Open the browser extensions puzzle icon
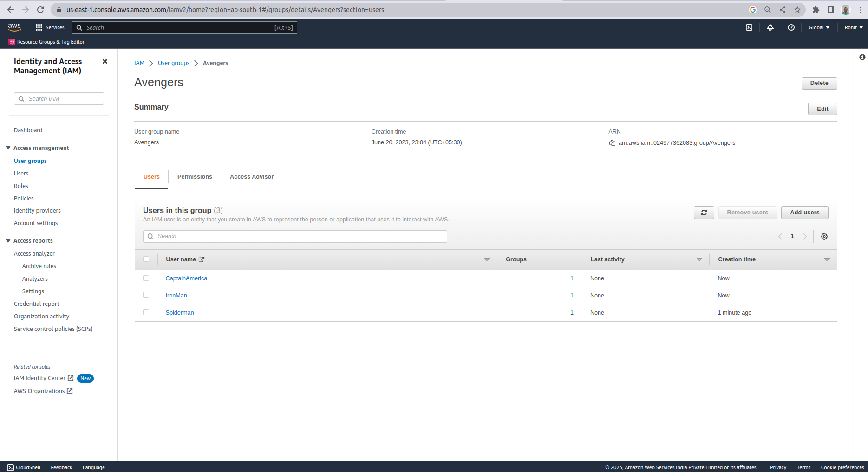This screenshot has width=868, height=472. tap(816, 10)
